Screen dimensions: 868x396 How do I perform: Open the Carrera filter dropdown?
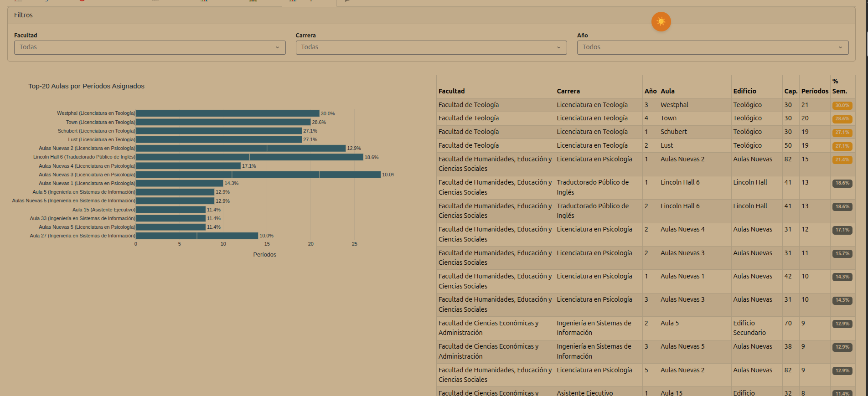(x=431, y=47)
